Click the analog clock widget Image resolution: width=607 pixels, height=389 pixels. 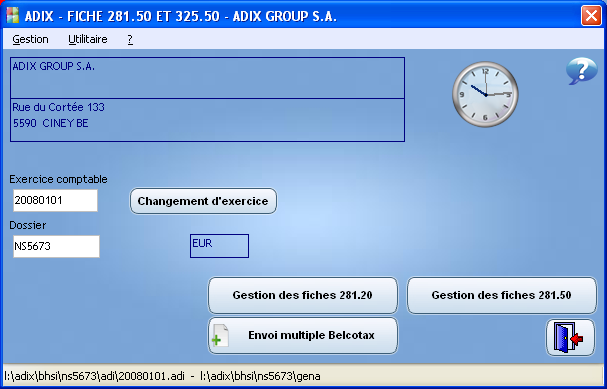(x=485, y=94)
